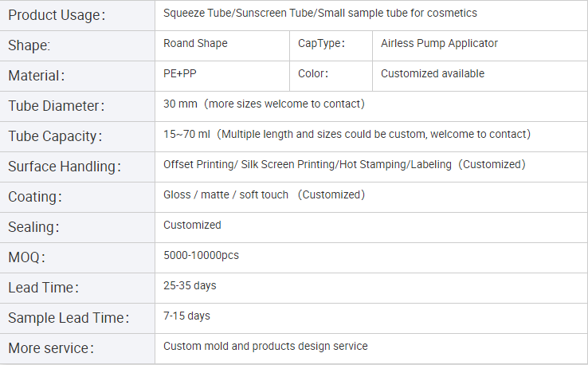Select the Customized available color value
Screen dimensions: 588x365
click(433, 74)
